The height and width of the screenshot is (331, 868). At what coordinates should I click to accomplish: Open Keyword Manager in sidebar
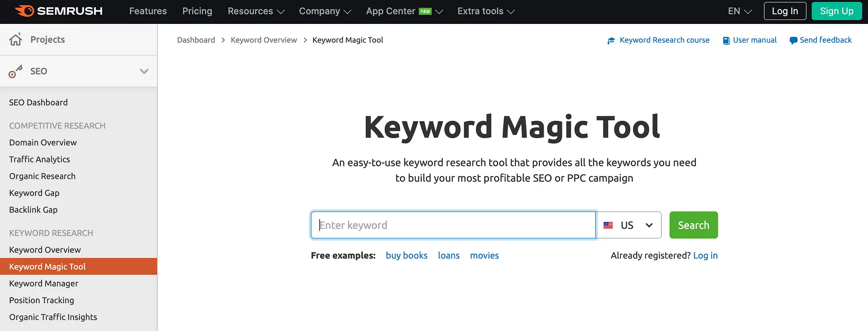click(43, 284)
